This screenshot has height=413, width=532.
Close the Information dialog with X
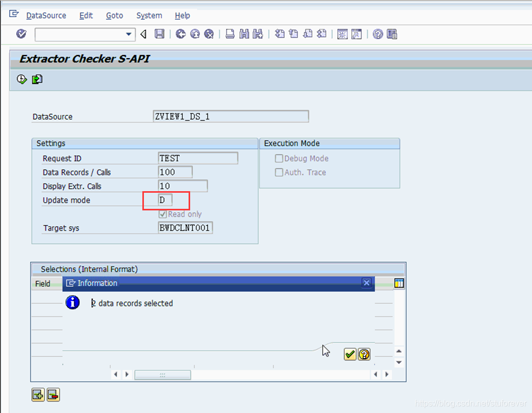[x=366, y=283]
